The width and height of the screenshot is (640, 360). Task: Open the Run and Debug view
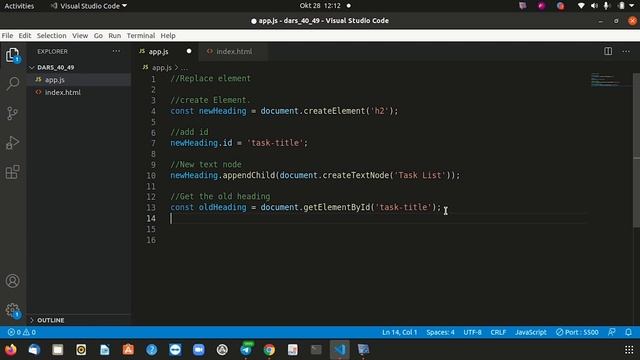click(x=13, y=142)
